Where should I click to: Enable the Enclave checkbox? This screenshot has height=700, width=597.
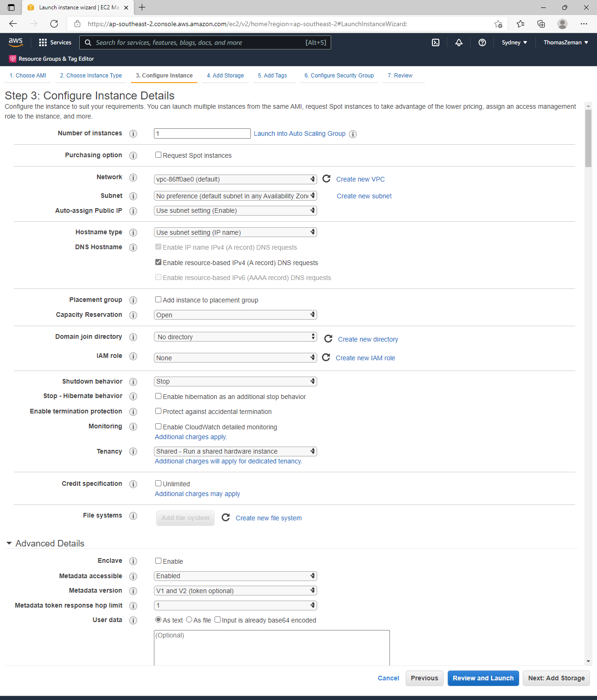point(158,561)
